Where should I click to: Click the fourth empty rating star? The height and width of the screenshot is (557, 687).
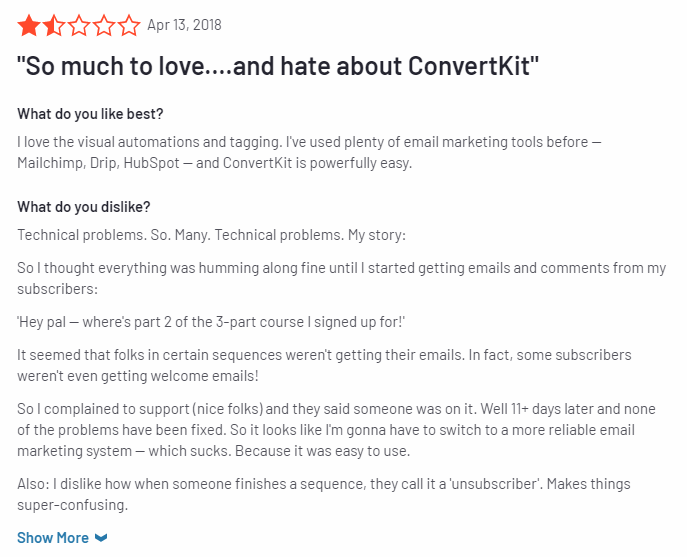pos(104,25)
